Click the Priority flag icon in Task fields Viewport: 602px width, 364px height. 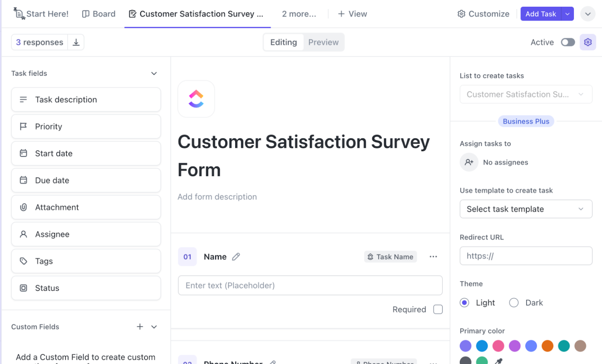point(24,126)
